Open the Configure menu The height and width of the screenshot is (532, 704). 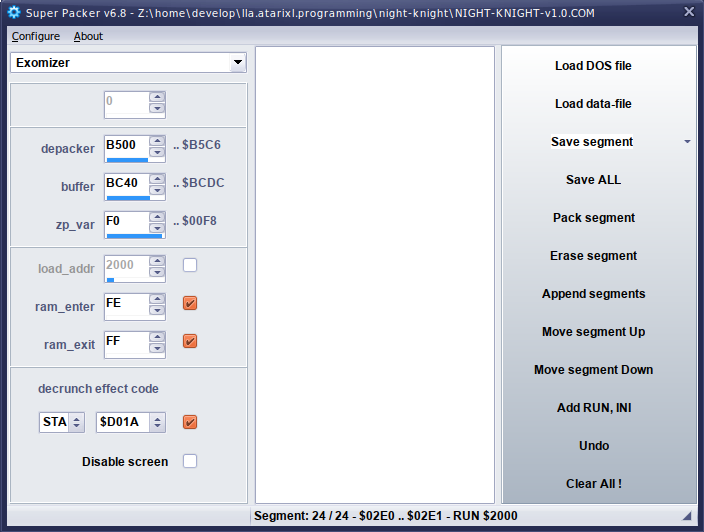(35, 36)
